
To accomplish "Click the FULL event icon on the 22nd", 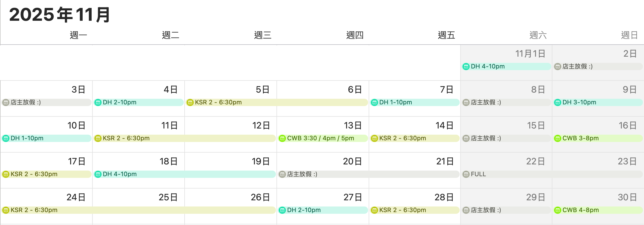I will (466, 174).
